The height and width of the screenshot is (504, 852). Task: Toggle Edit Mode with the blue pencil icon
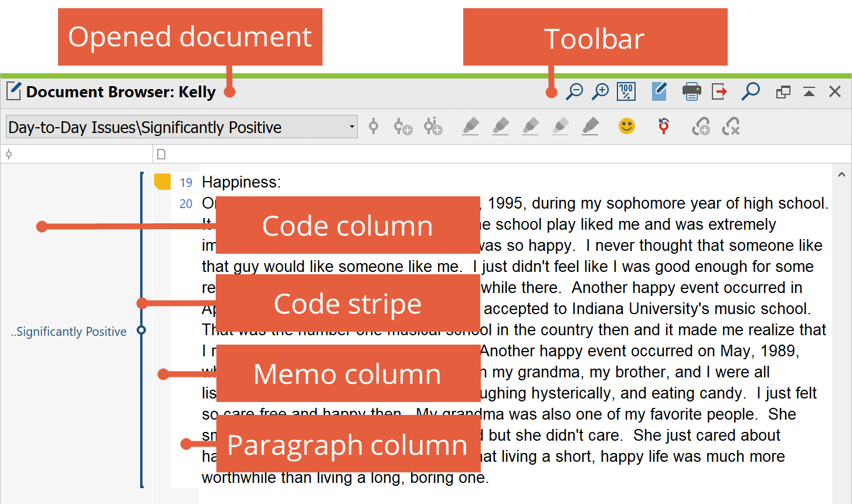tap(660, 91)
